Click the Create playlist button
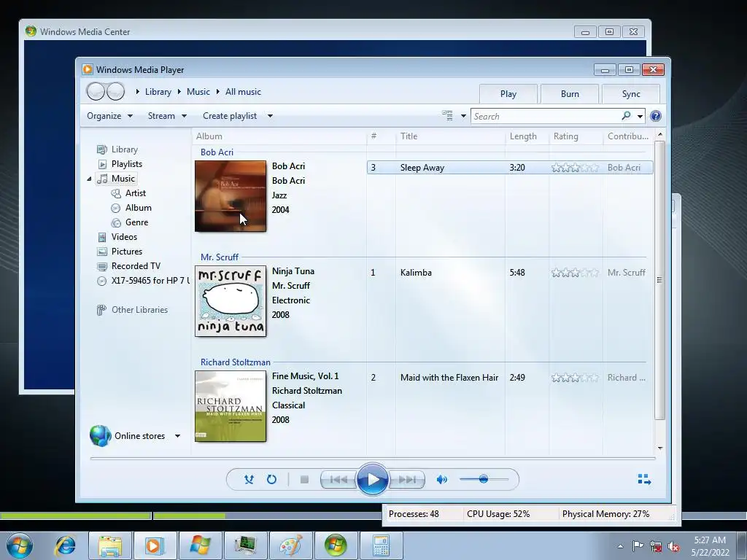747x560 pixels. [x=230, y=116]
